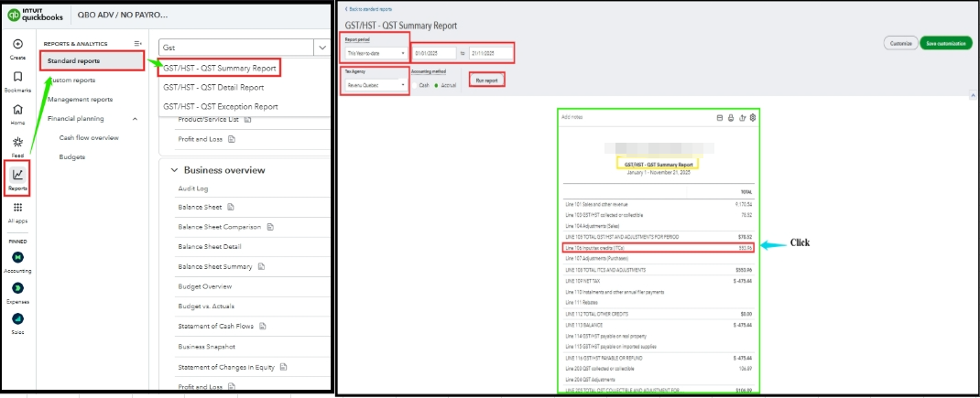Click the Save customization button
980x398 pixels.
(946, 43)
